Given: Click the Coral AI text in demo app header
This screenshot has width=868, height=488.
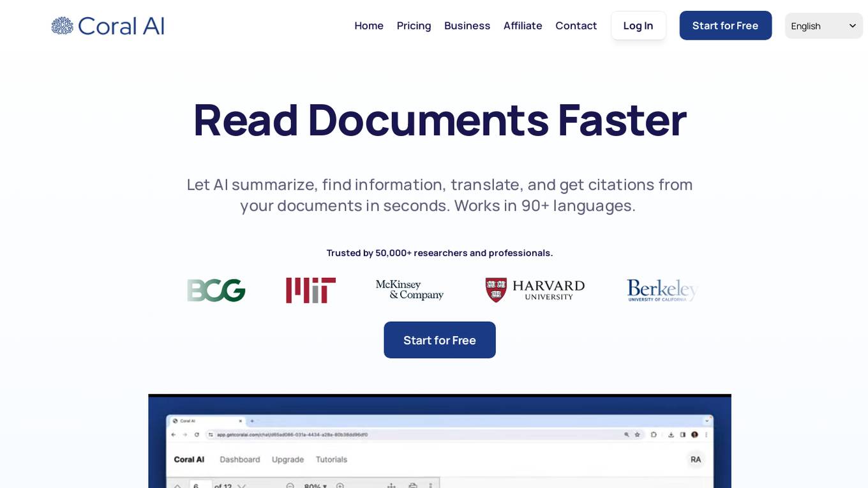Looking at the screenshot, I should pos(189,459).
